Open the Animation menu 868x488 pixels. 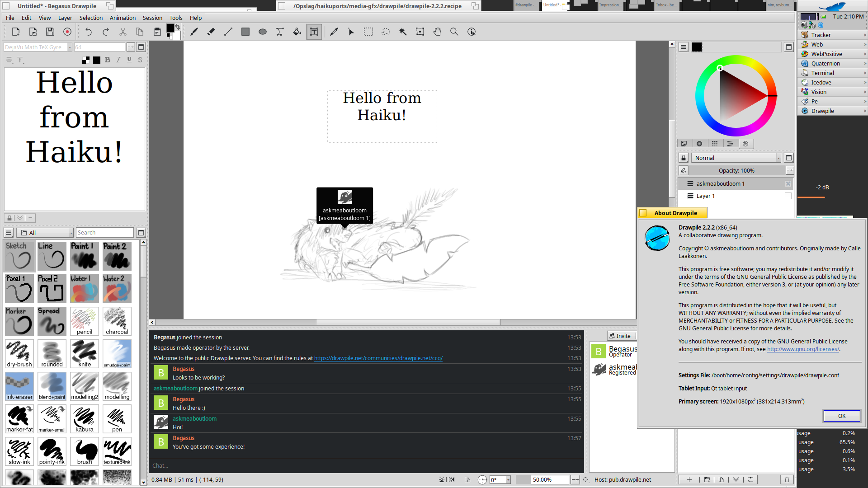[123, 18]
